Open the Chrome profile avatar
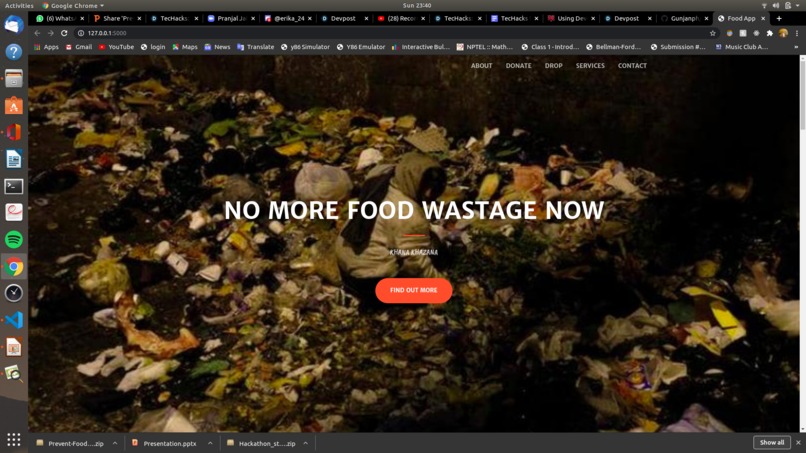 tap(783, 33)
